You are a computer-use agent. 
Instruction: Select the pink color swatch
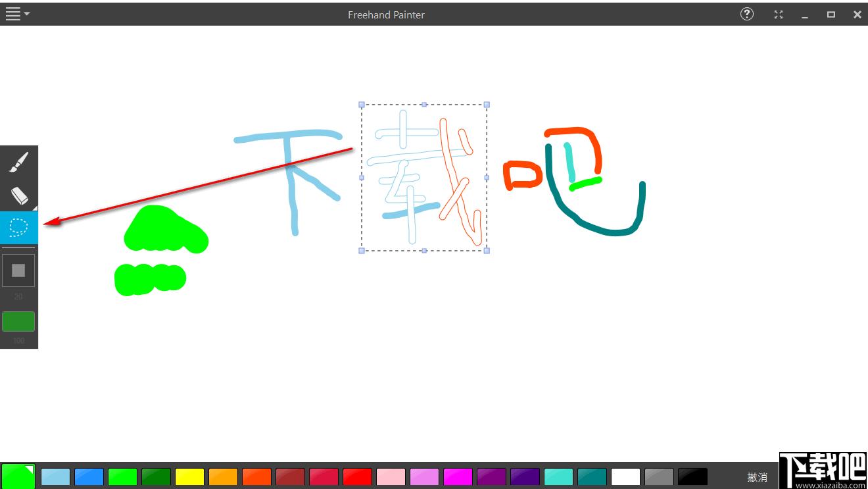click(391, 476)
